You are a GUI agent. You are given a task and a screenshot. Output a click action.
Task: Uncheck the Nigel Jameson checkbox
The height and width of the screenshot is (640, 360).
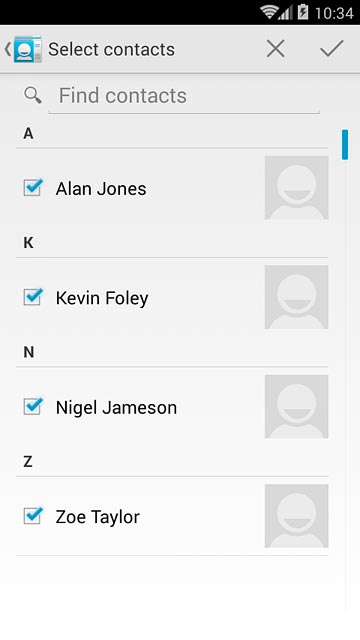33,406
